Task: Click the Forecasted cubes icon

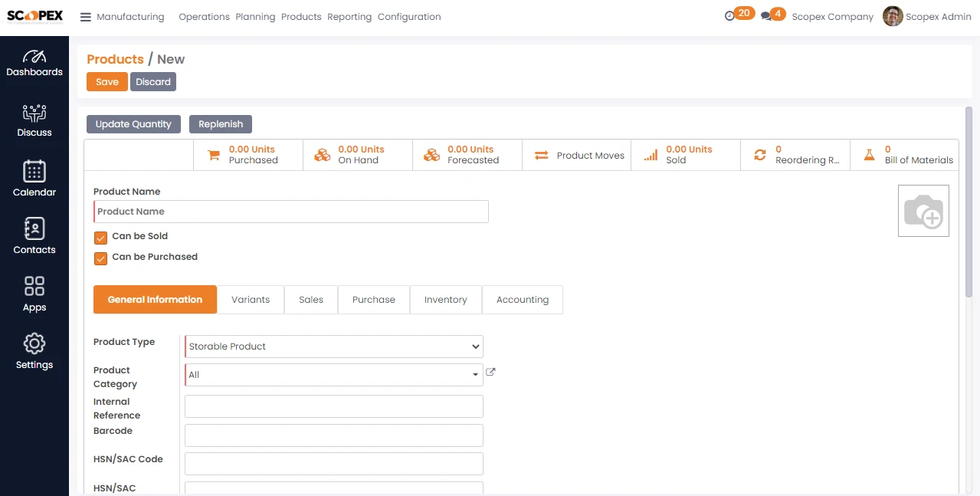Action: tap(432, 155)
